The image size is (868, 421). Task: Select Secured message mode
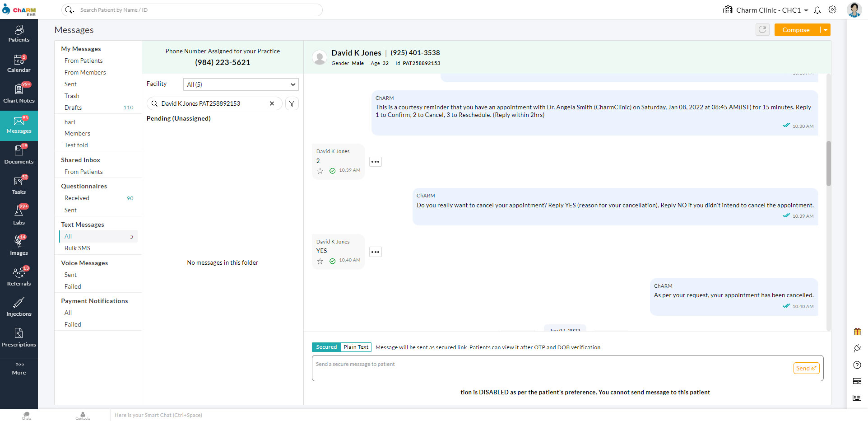[326, 347]
